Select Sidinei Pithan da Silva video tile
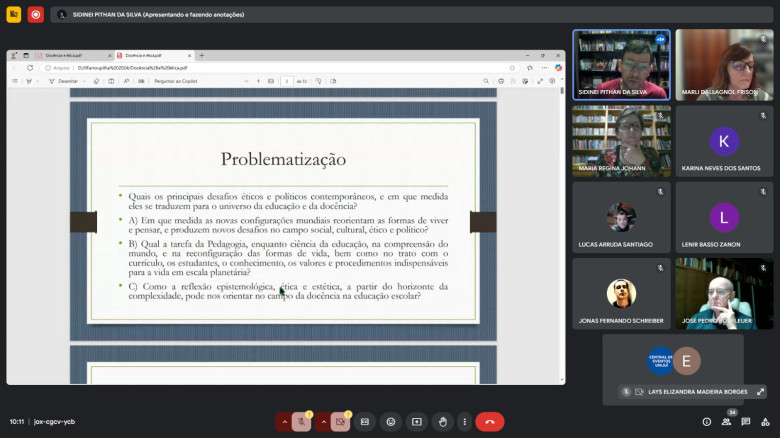780x438 pixels. click(x=620, y=64)
